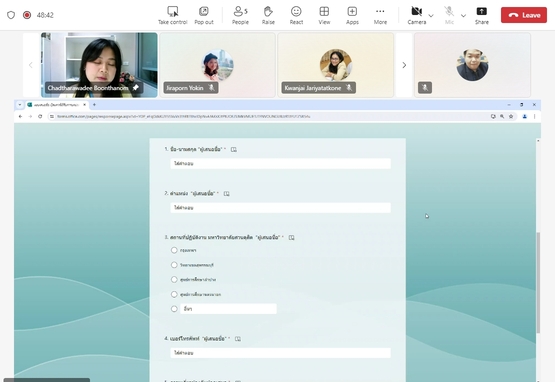Select the fourth radio option in question 3
The width and height of the screenshot is (555, 382).
click(x=174, y=294)
